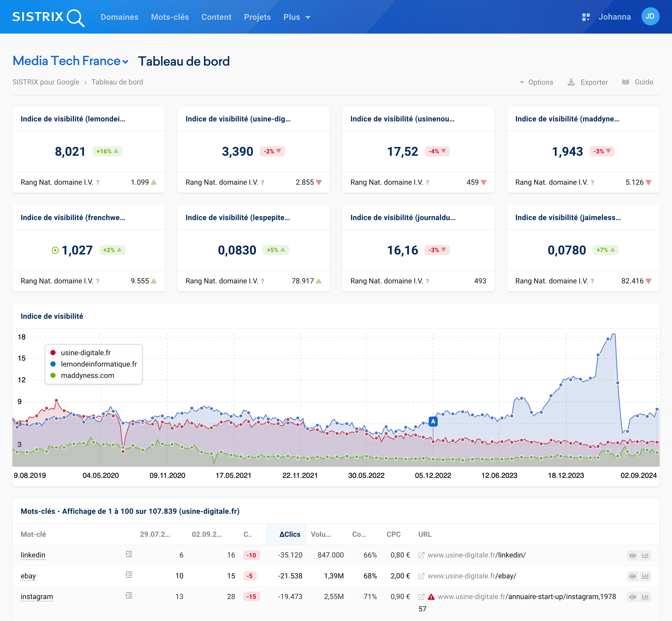Open Indice de visibilité (usinenou… card title

(402, 119)
